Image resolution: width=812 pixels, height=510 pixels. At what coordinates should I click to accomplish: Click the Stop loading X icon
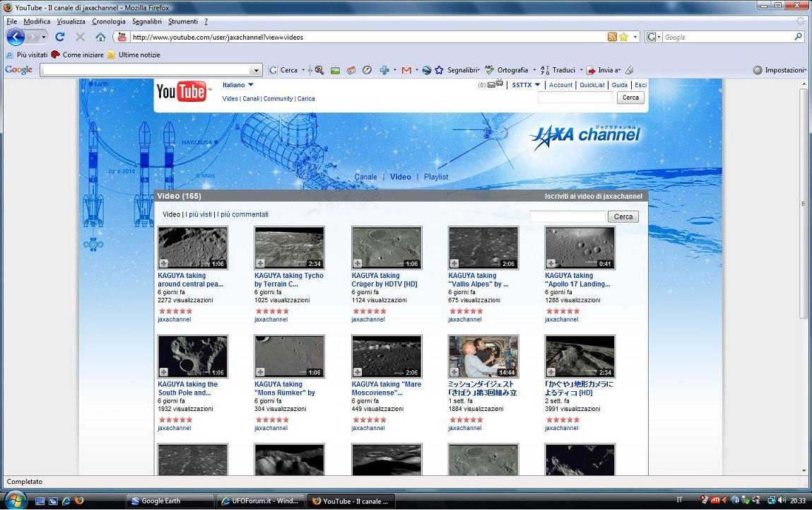pos(80,37)
